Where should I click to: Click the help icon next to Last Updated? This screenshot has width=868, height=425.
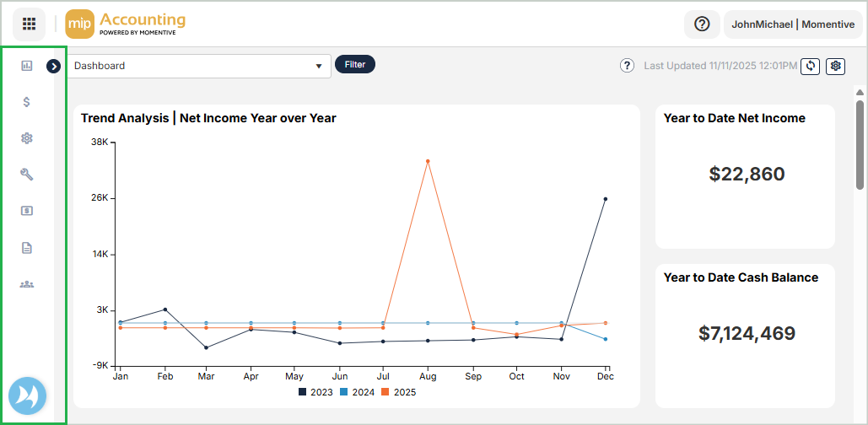point(627,66)
